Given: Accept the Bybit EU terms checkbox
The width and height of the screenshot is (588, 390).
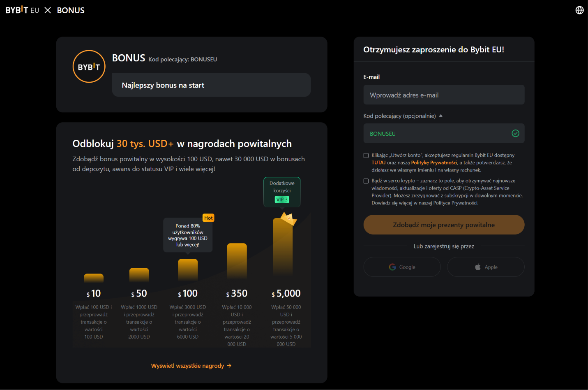Looking at the screenshot, I should pos(366,156).
